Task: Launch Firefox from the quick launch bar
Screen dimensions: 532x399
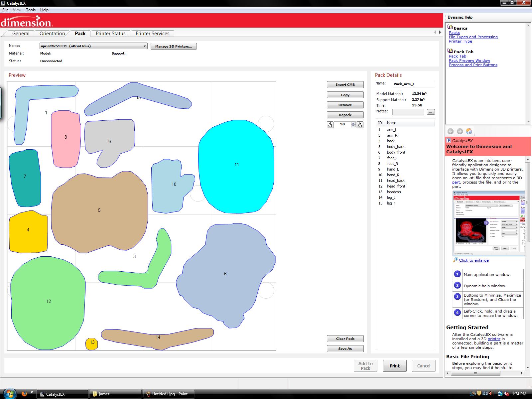Action: (24, 394)
